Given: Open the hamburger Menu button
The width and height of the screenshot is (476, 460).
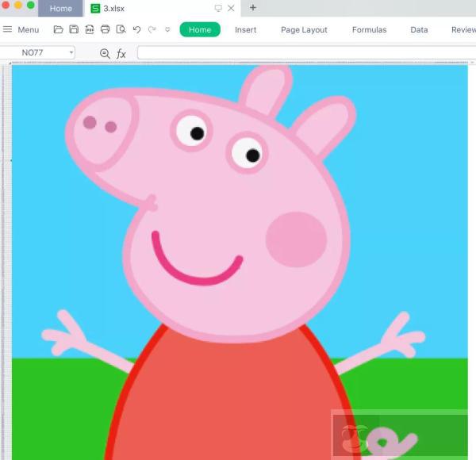Looking at the screenshot, I should pos(21,29).
